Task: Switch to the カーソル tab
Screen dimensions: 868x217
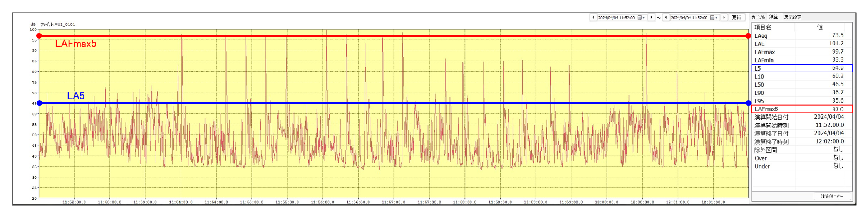Action: pos(758,17)
